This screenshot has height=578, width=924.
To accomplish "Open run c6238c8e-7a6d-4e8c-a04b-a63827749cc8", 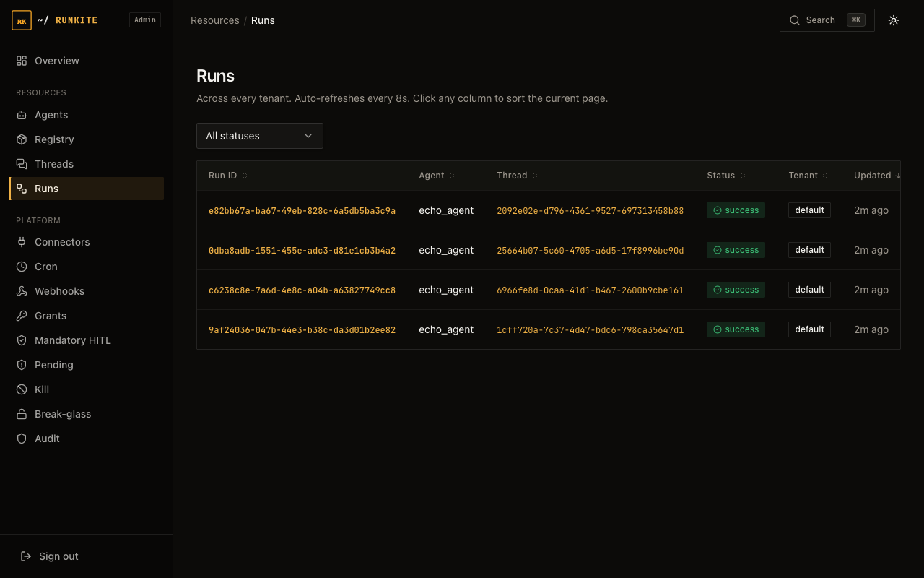I will point(302,290).
